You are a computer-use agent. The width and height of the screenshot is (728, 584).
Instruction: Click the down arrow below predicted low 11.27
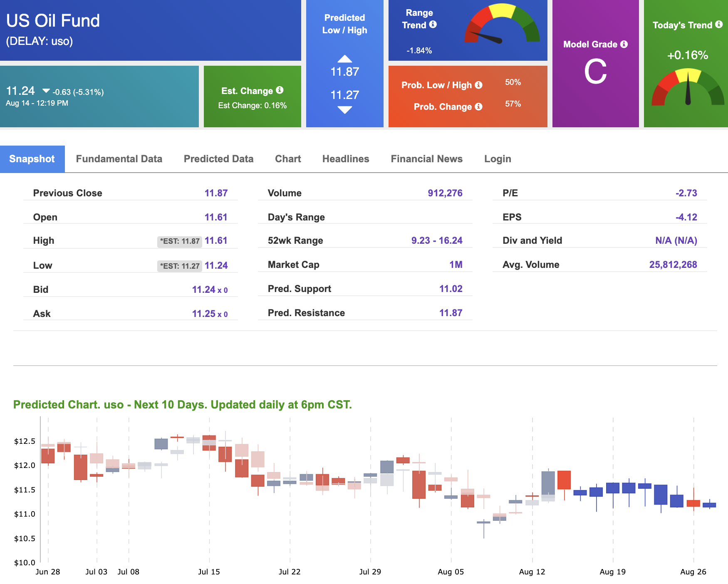[x=345, y=110]
